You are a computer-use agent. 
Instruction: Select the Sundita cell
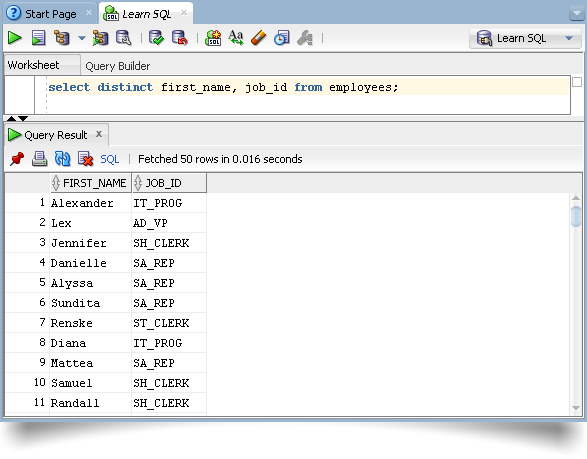click(90, 303)
